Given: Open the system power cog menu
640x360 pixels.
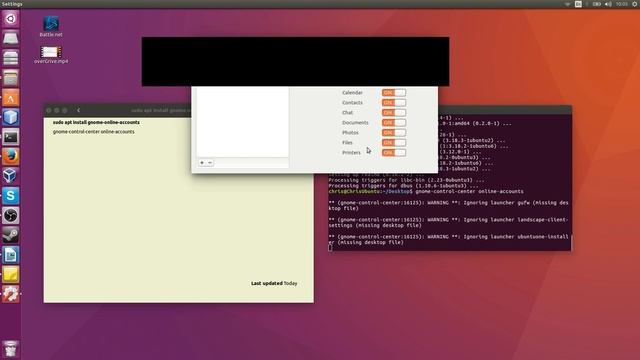Looking at the screenshot, I should click(635, 4).
